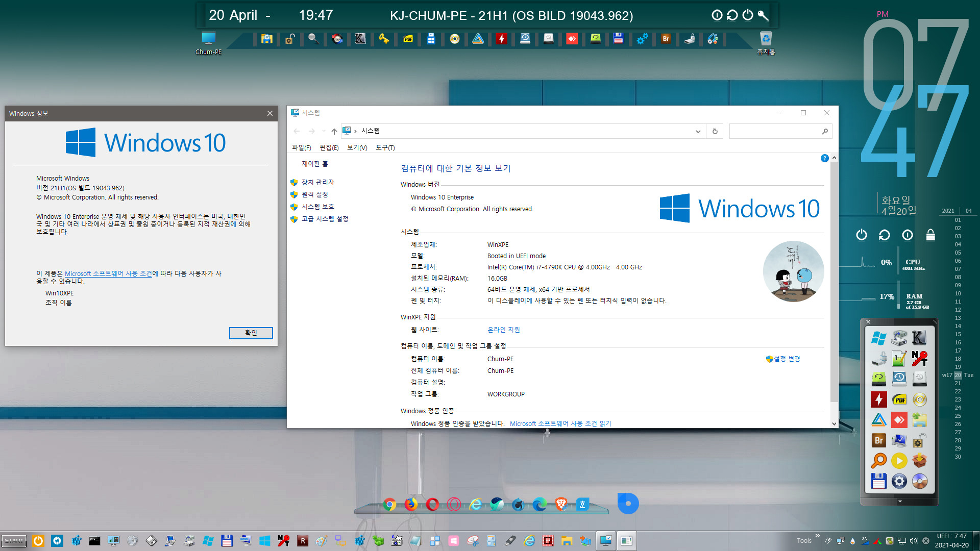This screenshot has height=551, width=980.
Task: Open Windows flag icon in side launcher
Action: point(878,338)
